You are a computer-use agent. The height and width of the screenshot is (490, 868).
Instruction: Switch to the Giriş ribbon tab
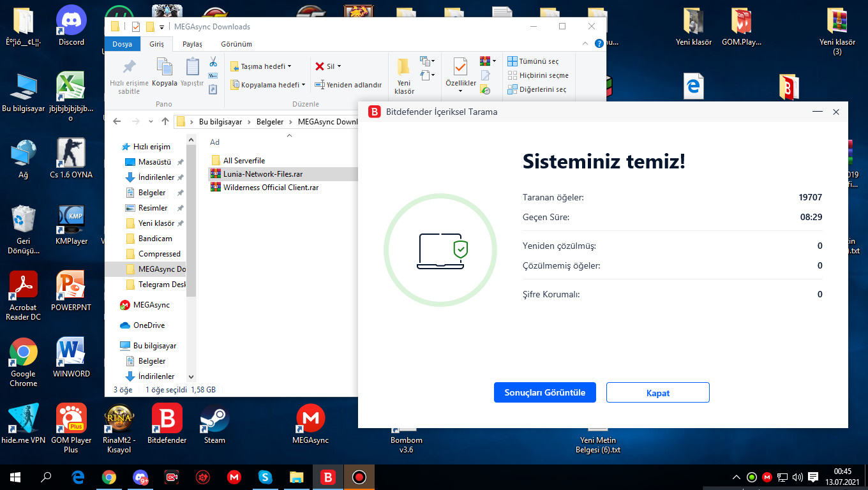156,44
